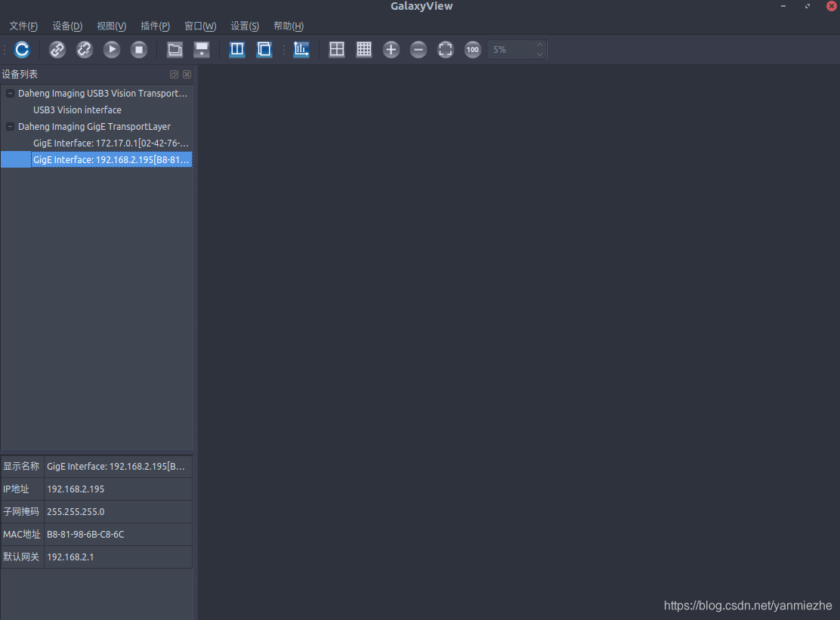
Task: Click the 子网掩码 label cell
Action: click(22, 511)
